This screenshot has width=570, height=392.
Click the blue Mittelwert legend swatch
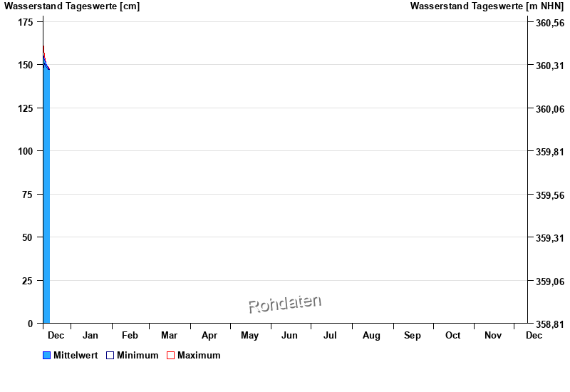coord(47,356)
